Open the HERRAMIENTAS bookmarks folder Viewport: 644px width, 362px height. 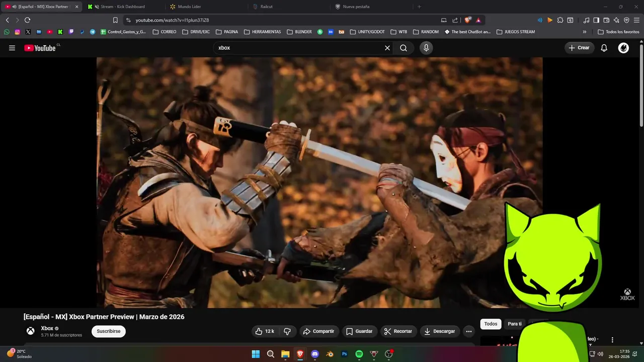click(x=263, y=32)
